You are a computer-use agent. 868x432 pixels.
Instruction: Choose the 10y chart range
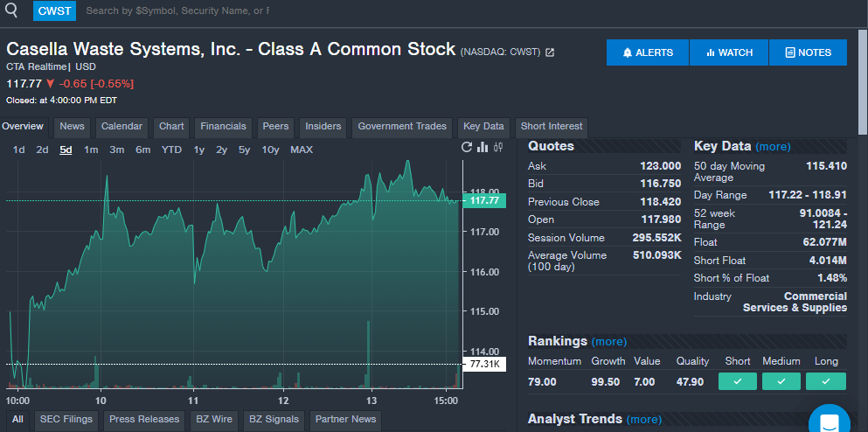coord(270,150)
